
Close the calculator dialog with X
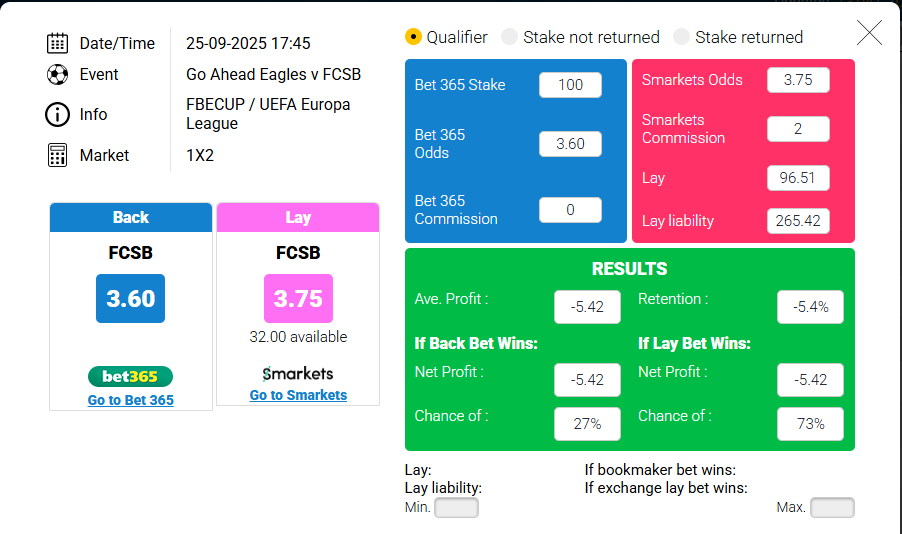point(869,33)
